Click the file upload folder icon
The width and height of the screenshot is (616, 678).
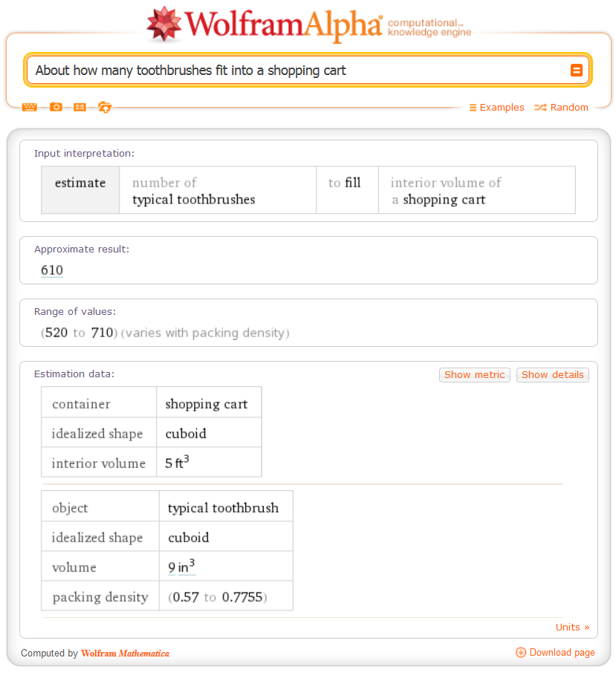click(105, 107)
